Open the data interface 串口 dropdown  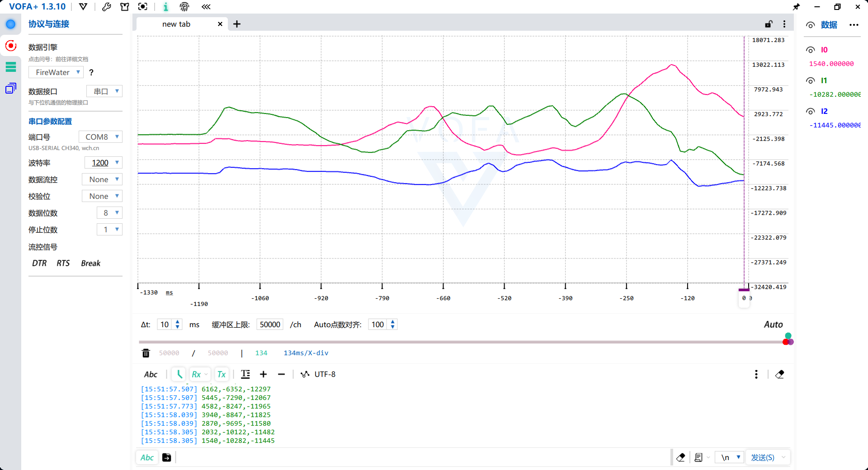tap(104, 91)
